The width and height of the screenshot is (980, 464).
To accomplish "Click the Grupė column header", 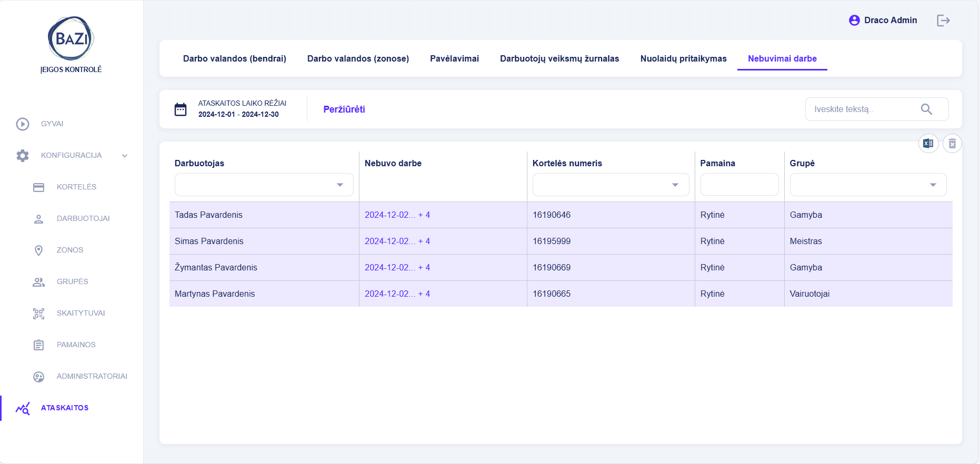I will pyautogui.click(x=802, y=163).
